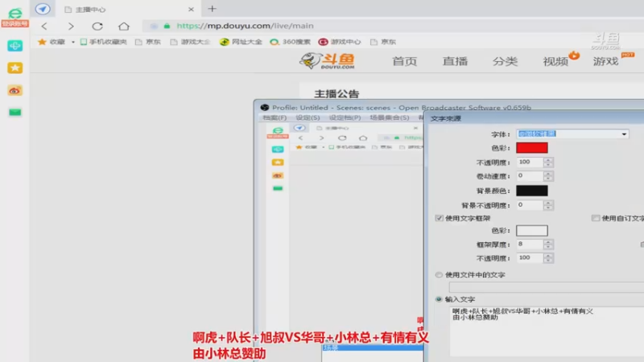Open the blue plus sidebar icon
This screenshot has width=644, height=362.
(14, 46)
